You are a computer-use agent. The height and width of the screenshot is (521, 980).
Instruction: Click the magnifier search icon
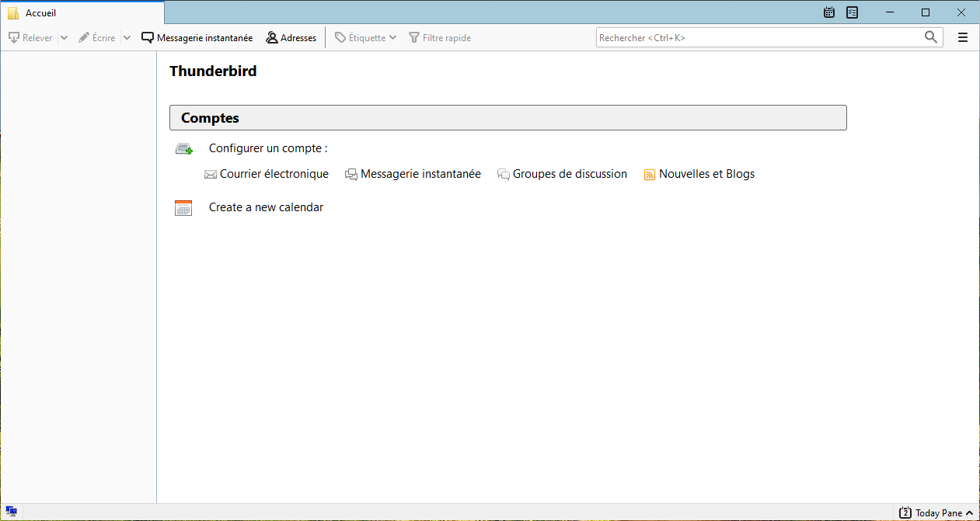coord(931,36)
